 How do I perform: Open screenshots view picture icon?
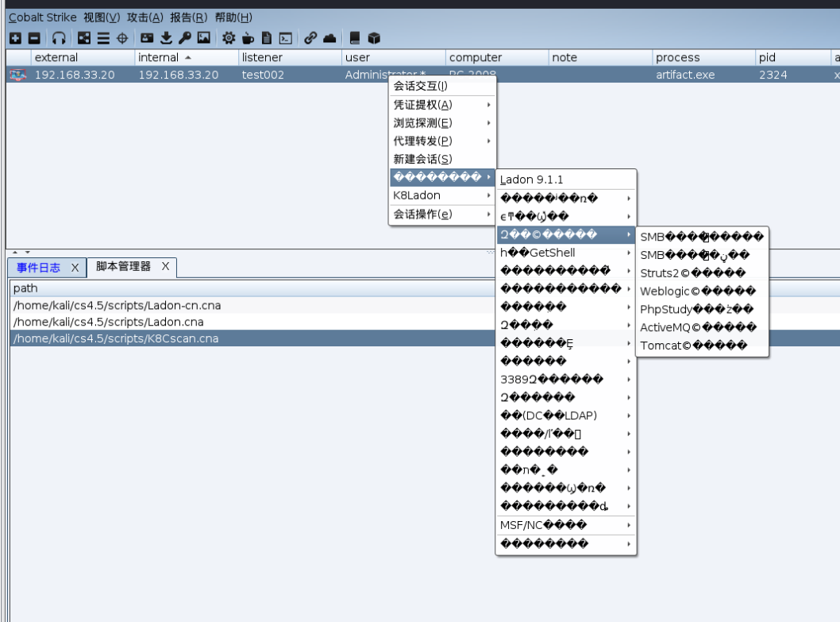click(203, 38)
